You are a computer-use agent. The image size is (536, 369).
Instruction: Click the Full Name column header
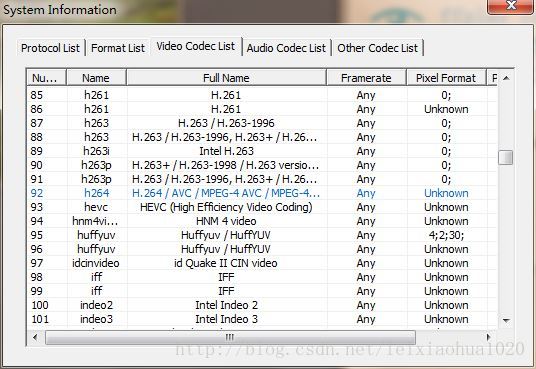tap(226, 78)
